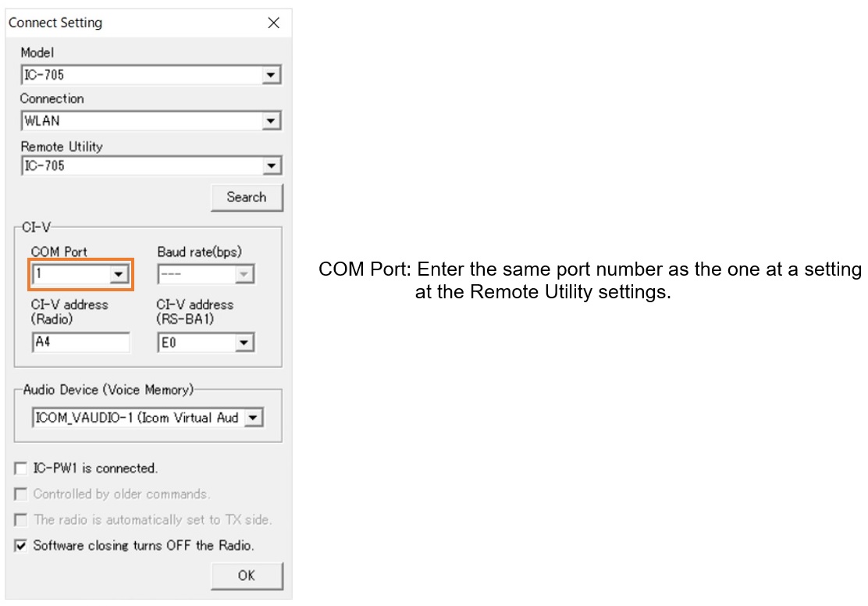Open the Remote Utility dropdown arrow
This screenshot has height=606, width=868.
271,166
